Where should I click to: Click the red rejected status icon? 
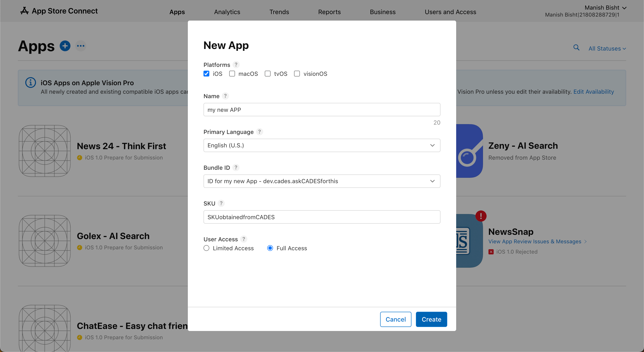tap(491, 252)
